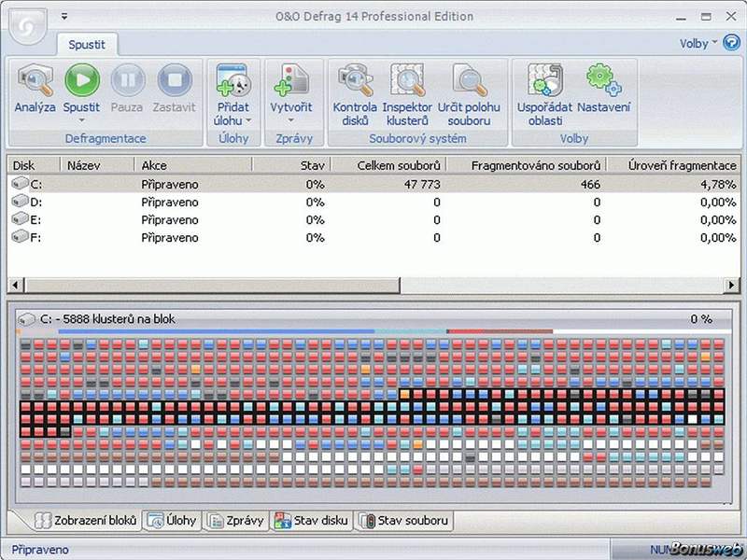Click the blue help question icon
The height and width of the screenshot is (560, 747).
pyautogui.click(x=731, y=43)
